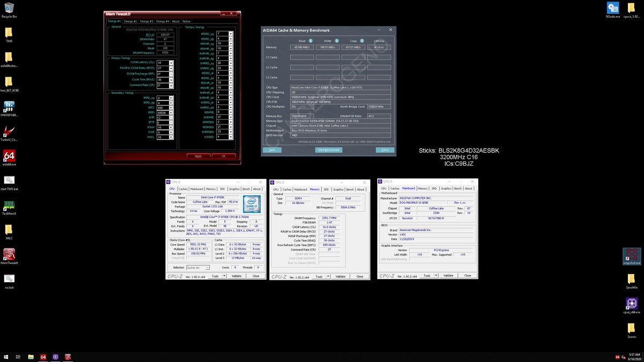
Task: Expand the tREFI dropdown in MemTweakIt
Action: coord(172,113)
